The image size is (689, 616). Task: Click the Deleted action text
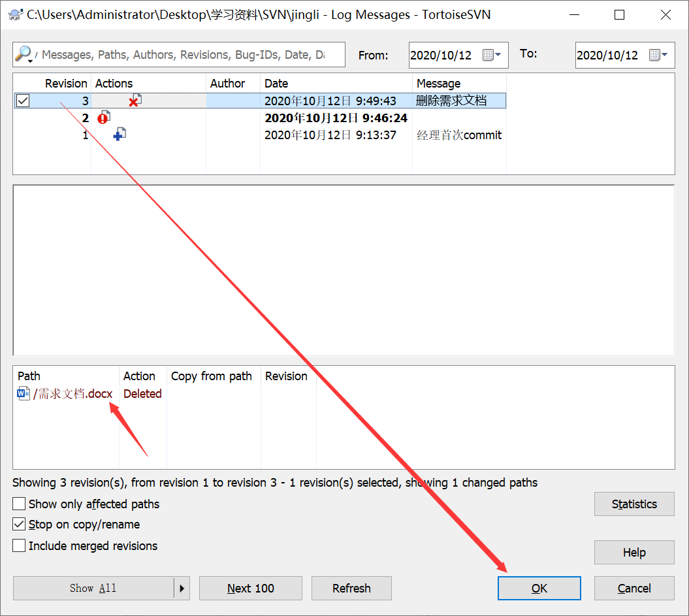142,393
